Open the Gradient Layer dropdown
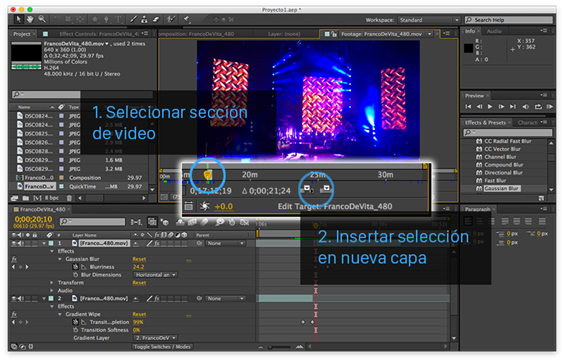564x361 pixels. click(155, 338)
